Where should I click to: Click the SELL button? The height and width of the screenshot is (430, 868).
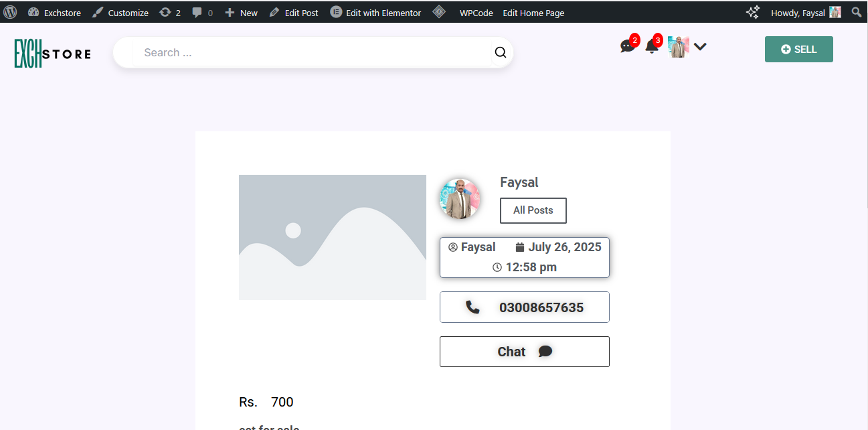798,49
